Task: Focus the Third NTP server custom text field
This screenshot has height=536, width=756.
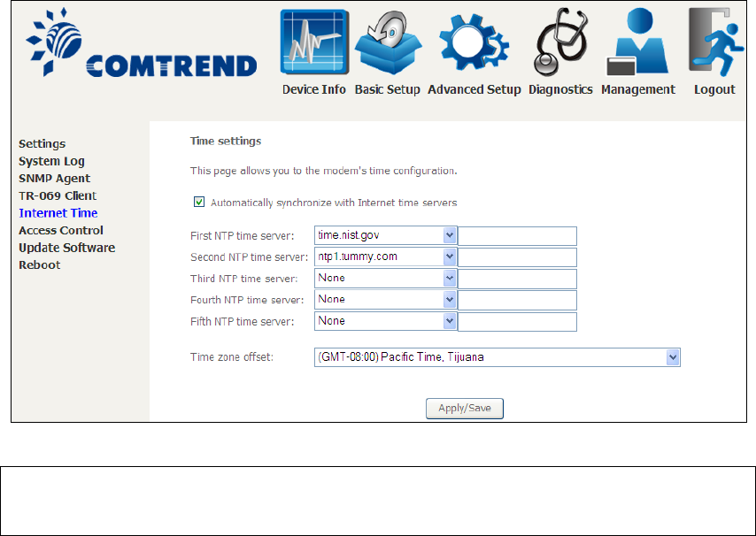Action: click(x=517, y=279)
